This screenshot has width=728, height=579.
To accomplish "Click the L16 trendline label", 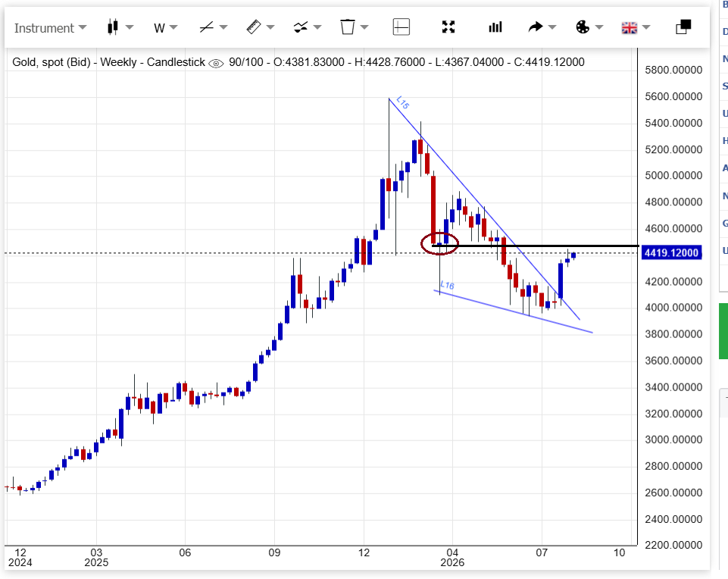I will tap(447, 285).
